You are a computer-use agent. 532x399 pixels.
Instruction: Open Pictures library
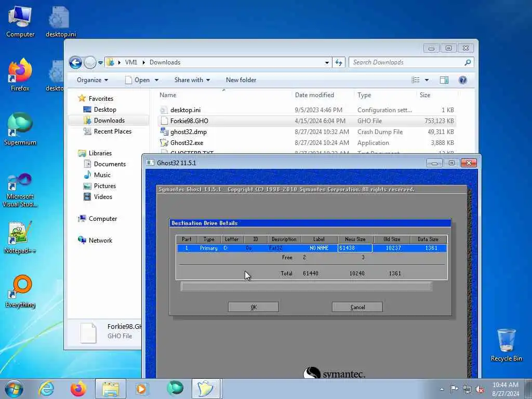pos(104,185)
